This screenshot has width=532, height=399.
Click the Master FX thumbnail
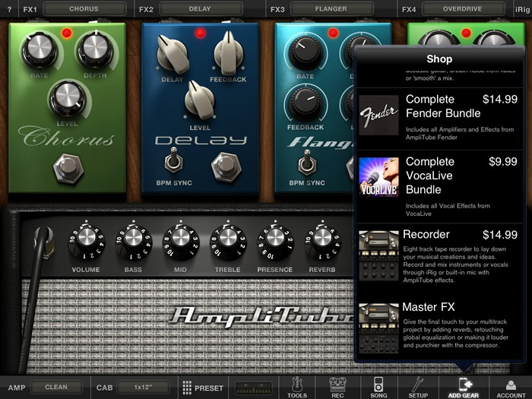[x=378, y=328]
